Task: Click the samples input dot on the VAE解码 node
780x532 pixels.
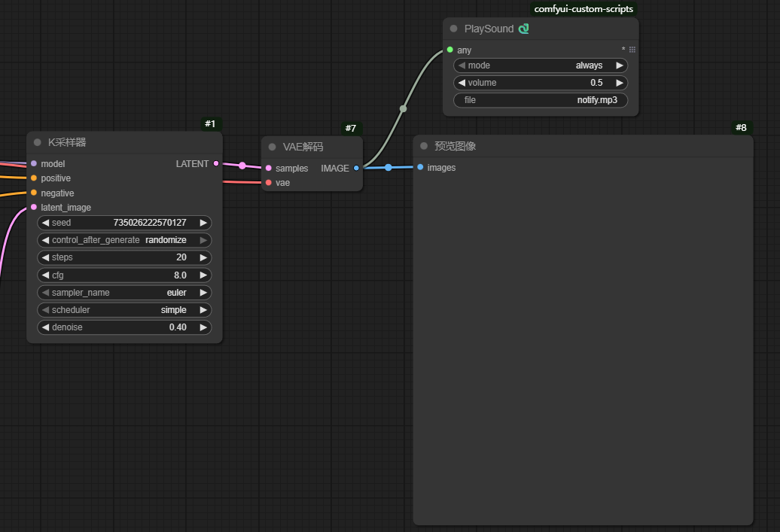Action: [x=269, y=169]
